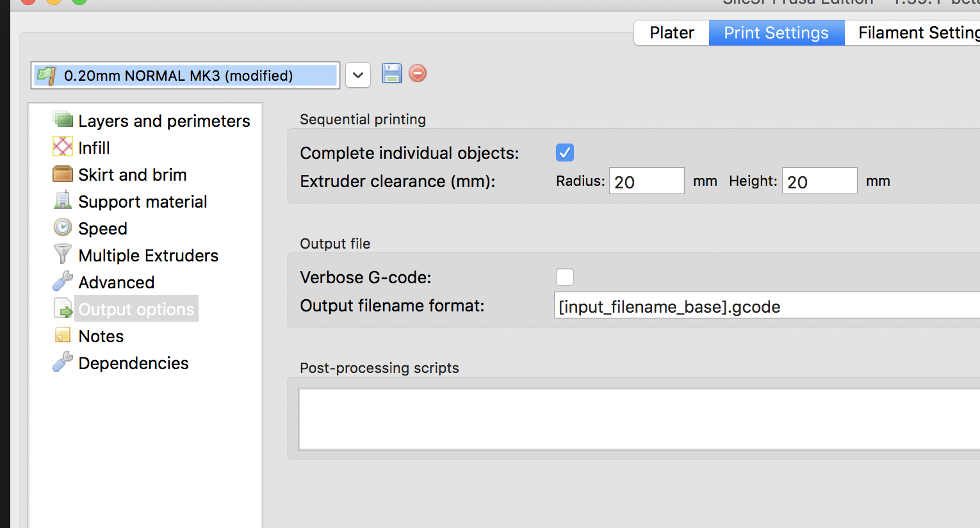
Task: Click the save preset floppy disk icon
Action: coord(391,74)
